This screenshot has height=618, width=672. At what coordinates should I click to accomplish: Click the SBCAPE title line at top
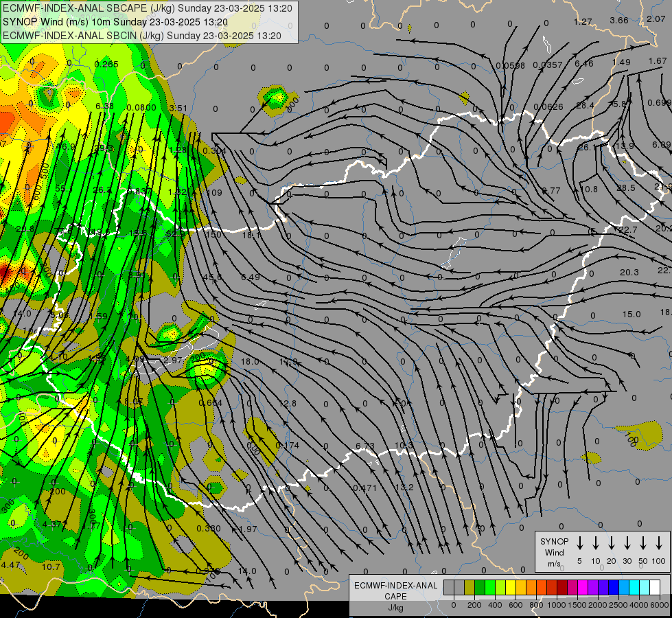[x=148, y=8]
